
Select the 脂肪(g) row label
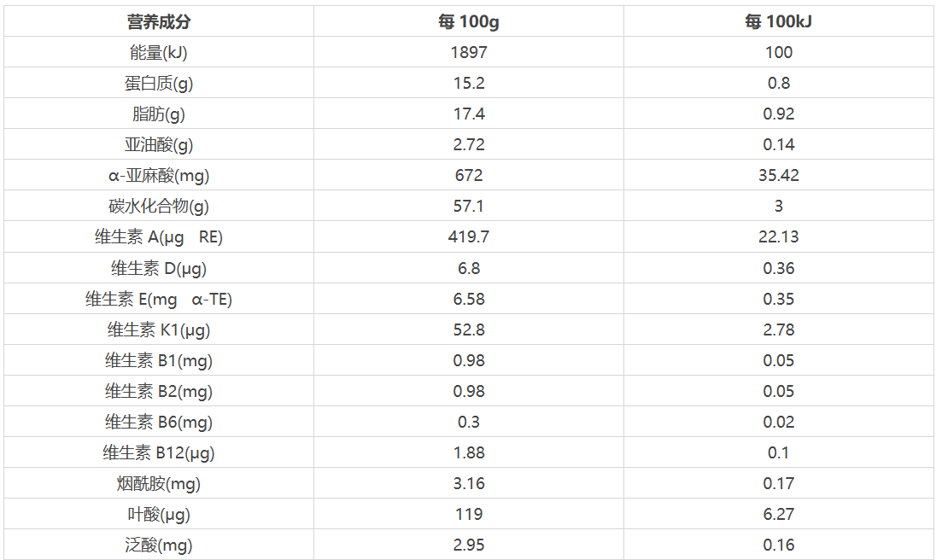pyautogui.click(x=158, y=114)
